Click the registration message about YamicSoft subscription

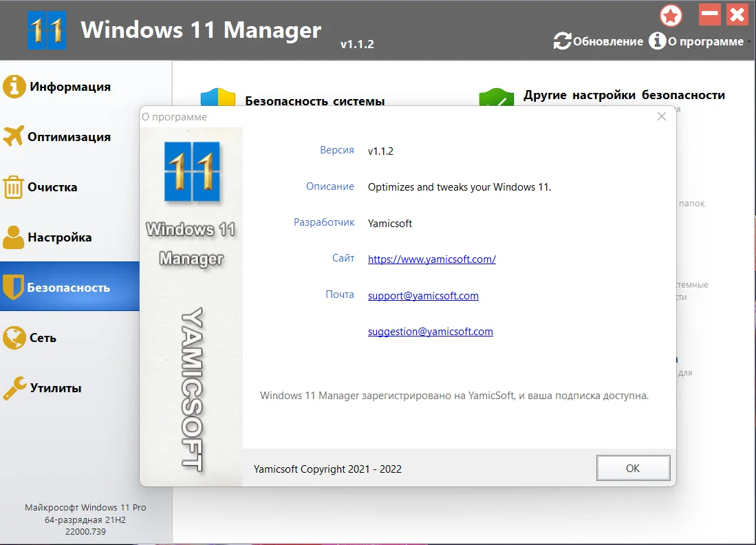tap(454, 396)
